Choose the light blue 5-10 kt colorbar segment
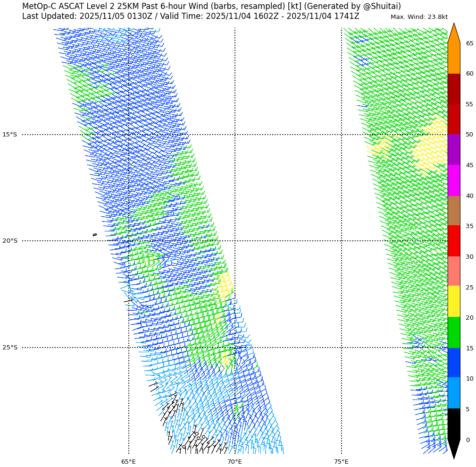 [x=453, y=393]
